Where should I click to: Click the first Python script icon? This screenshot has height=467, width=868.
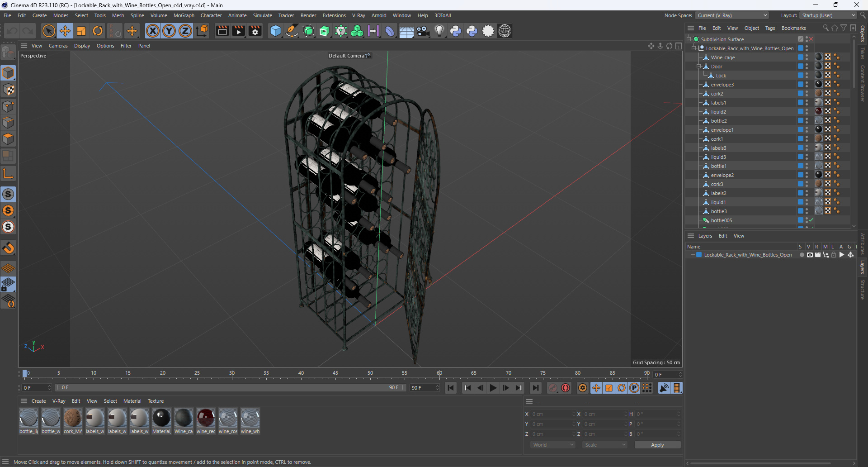coord(456,31)
